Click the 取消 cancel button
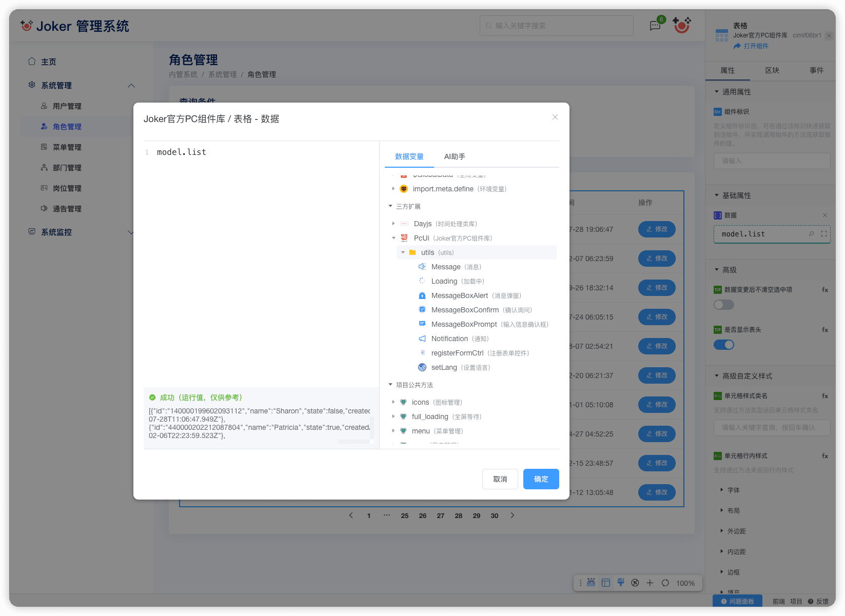 tap(500, 479)
